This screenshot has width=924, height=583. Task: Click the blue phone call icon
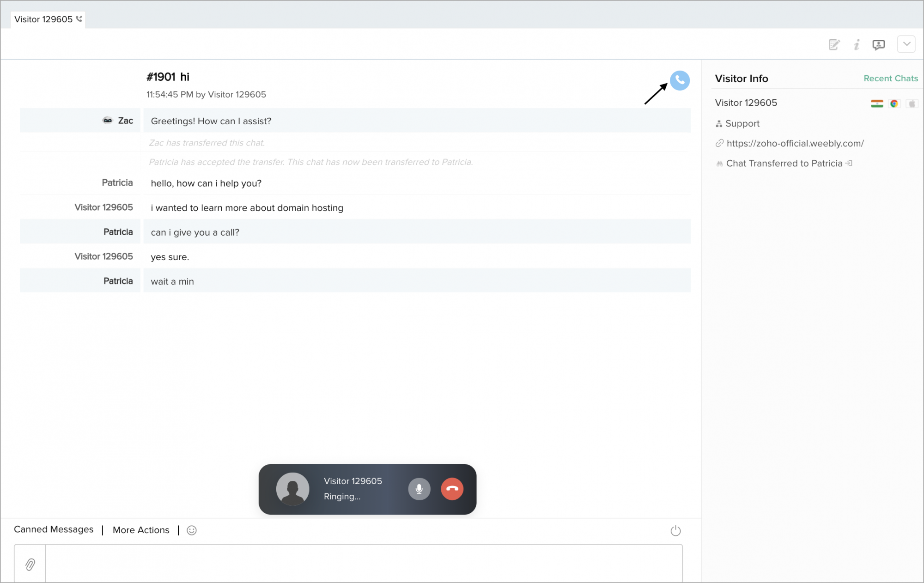(x=680, y=80)
